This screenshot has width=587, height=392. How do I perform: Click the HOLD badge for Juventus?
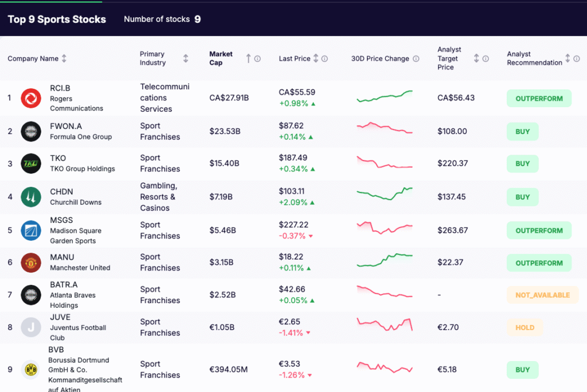tap(525, 327)
